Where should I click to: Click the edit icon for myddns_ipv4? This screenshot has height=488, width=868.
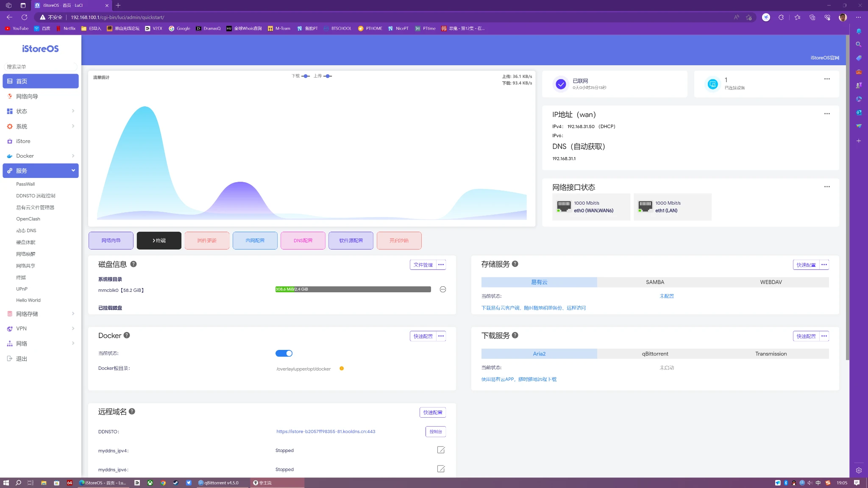tap(441, 450)
